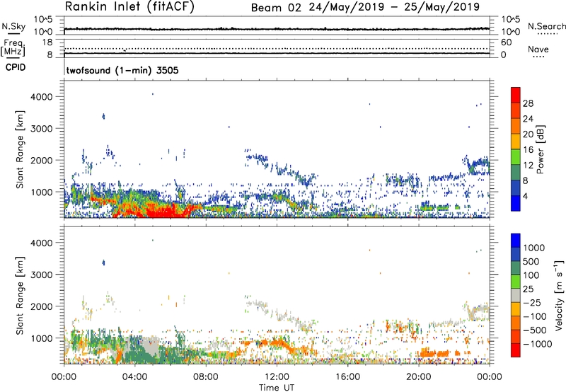Click the red bottom segment of the velocity color bar
The width and height of the screenshot is (566, 392).
[x=516, y=350]
